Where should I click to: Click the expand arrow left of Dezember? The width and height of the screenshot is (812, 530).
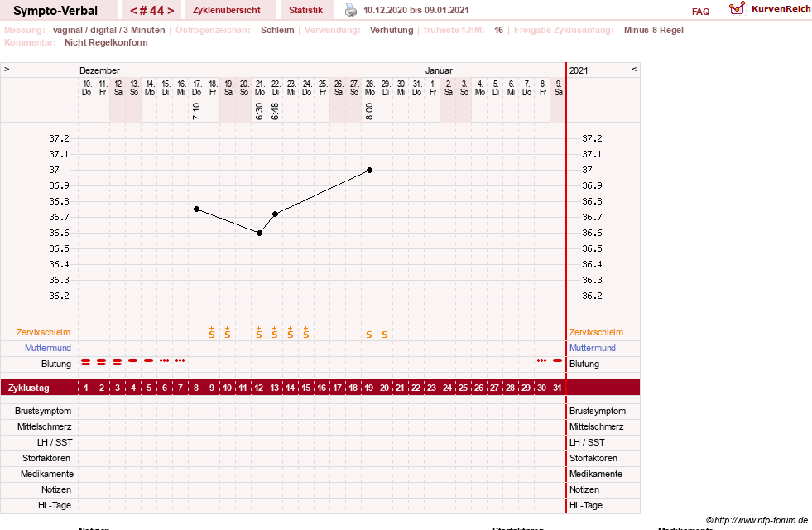pyautogui.click(x=7, y=69)
